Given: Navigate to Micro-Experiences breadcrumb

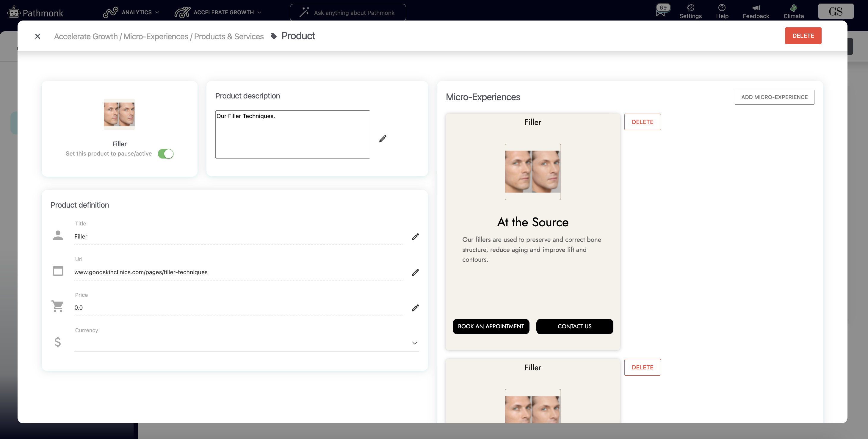Looking at the screenshot, I should click(156, 36).
